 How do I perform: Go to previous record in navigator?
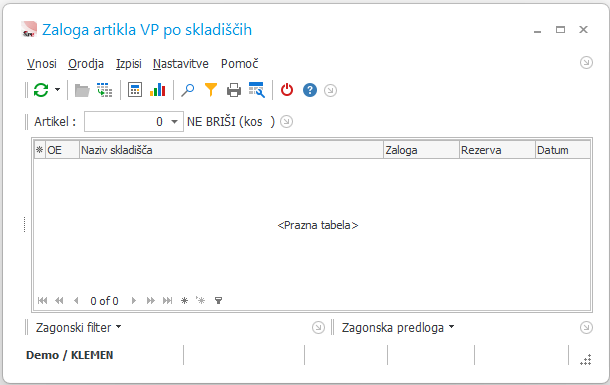76,301
